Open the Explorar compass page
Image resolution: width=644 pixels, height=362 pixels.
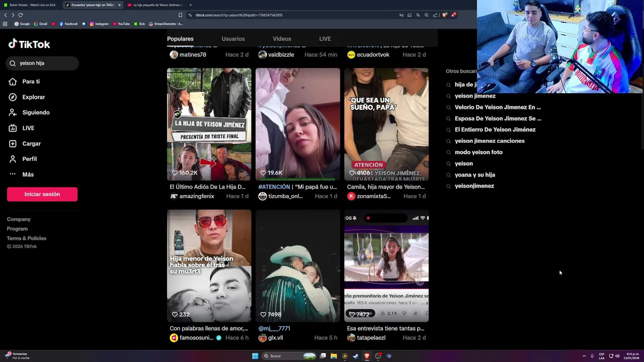pos(27,97)
